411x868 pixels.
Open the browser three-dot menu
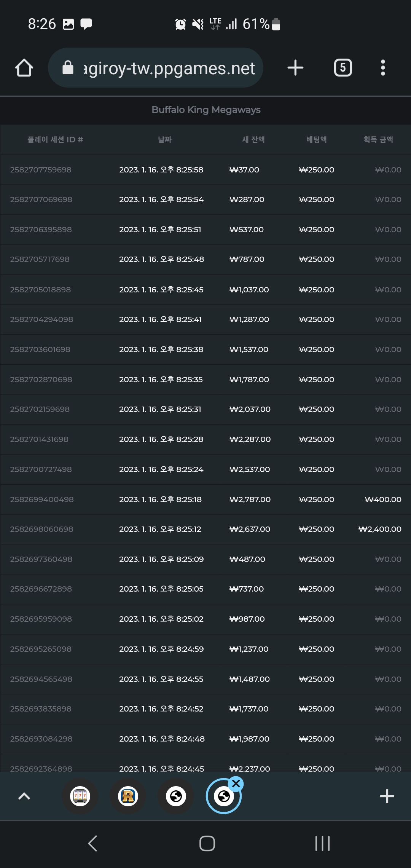[x=383, y=68]
